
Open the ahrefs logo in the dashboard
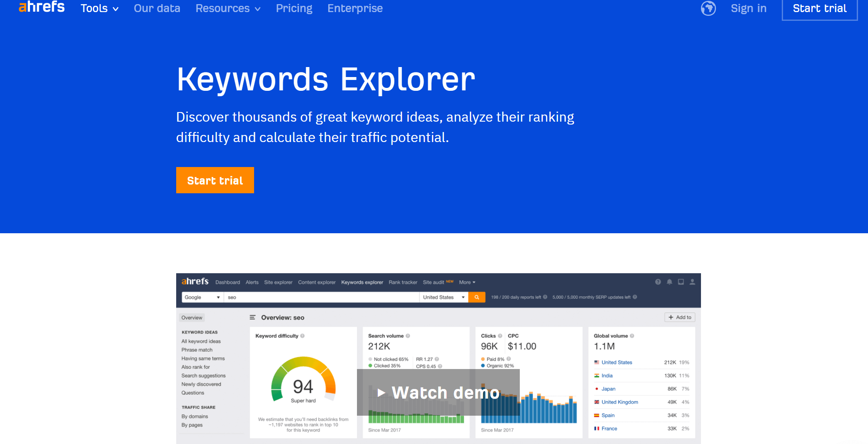coord(195,282)
